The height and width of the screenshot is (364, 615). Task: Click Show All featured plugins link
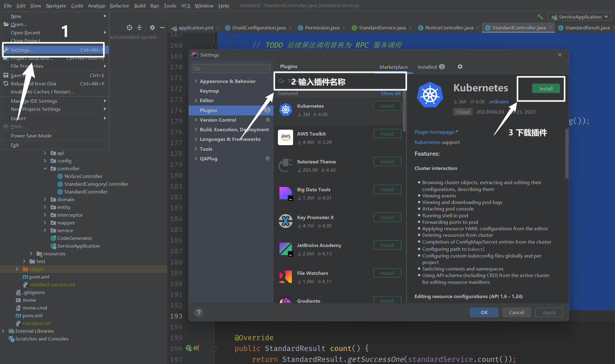click(390, 93)
